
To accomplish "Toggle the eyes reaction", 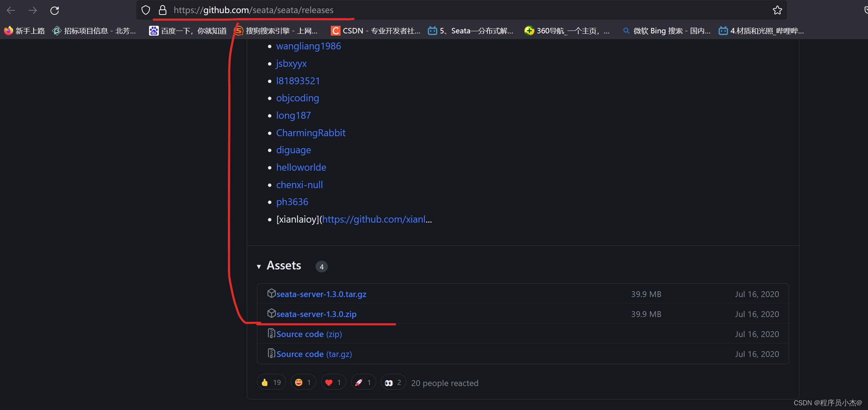I will coord(393,382).
